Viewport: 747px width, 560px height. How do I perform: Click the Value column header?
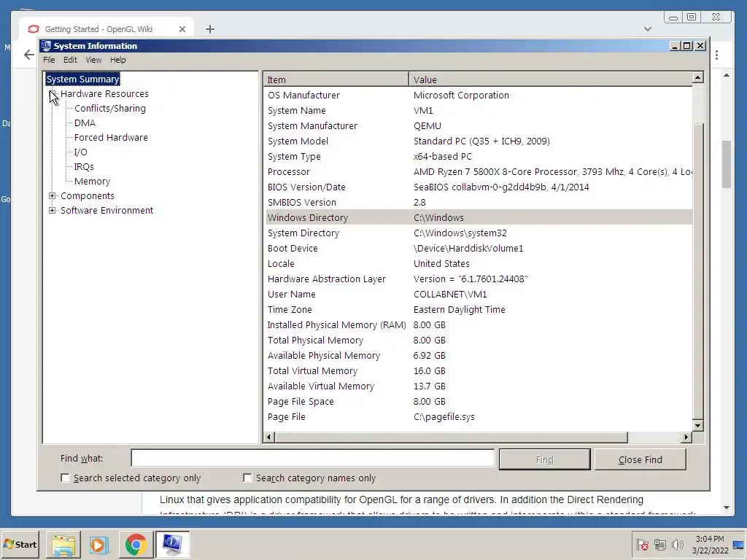[x=550, y=79]
